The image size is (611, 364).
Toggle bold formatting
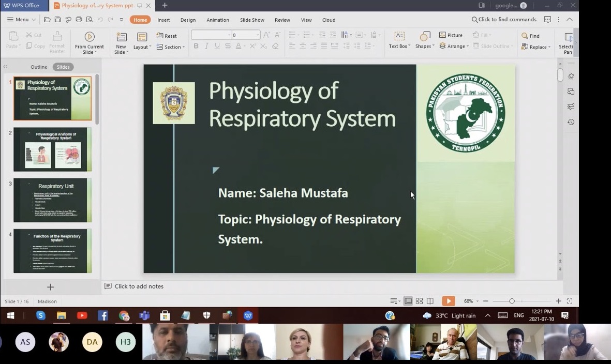[x=196, y=46]
